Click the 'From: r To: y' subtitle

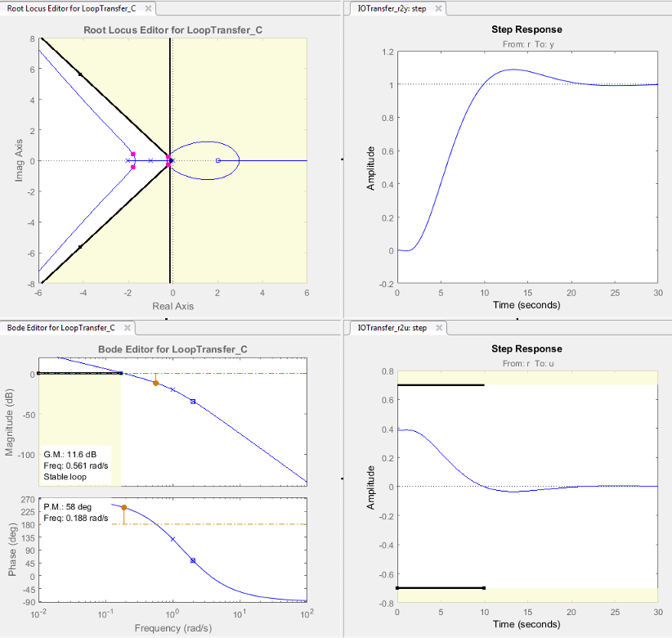[x=528, y=44]
